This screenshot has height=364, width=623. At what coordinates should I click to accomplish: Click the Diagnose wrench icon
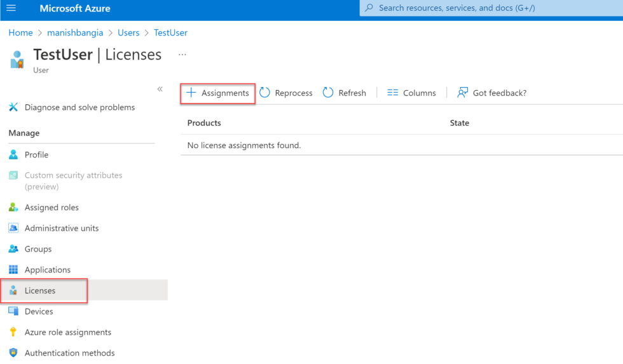coord(13,107)
